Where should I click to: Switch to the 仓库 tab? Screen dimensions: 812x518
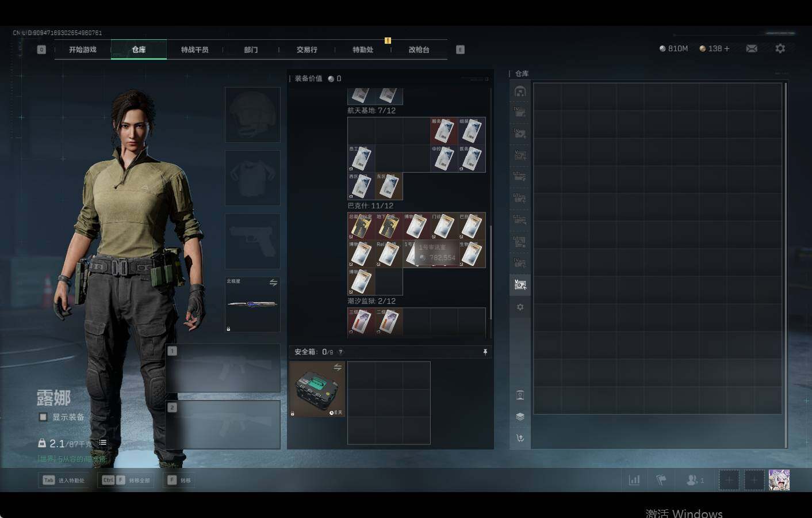pyautogui.click(x=139, y=49)
